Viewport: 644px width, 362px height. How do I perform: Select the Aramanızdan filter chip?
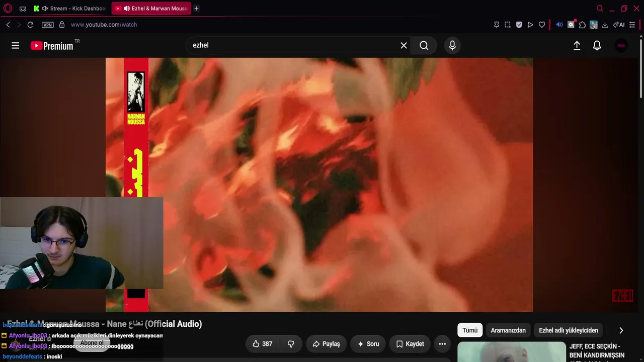(508, 330)
